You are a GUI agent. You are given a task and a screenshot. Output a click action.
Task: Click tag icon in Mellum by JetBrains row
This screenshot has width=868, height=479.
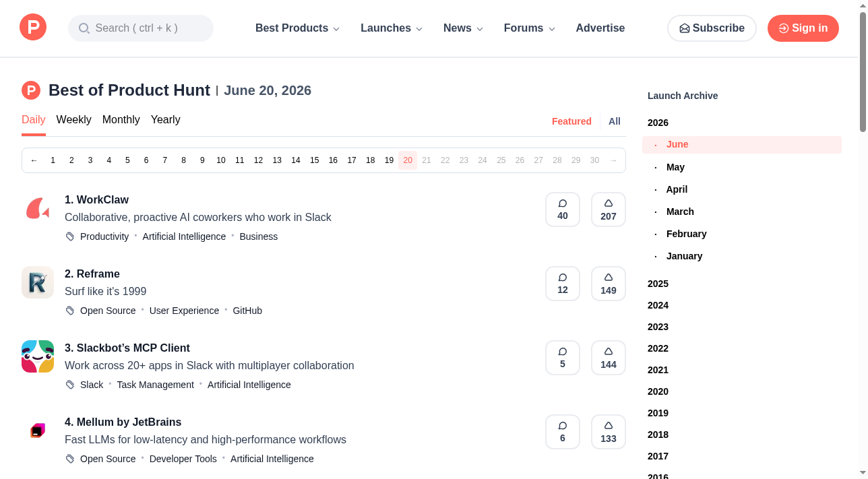70,459
